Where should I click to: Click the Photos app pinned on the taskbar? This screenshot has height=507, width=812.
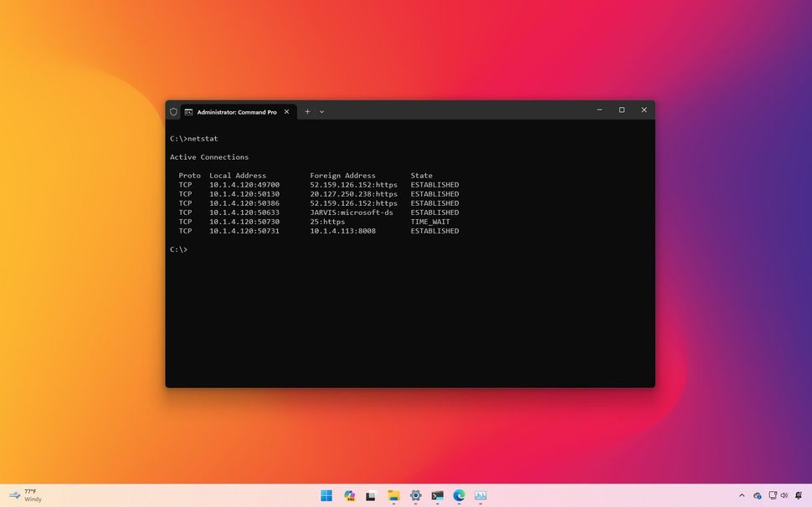[349, 495]
